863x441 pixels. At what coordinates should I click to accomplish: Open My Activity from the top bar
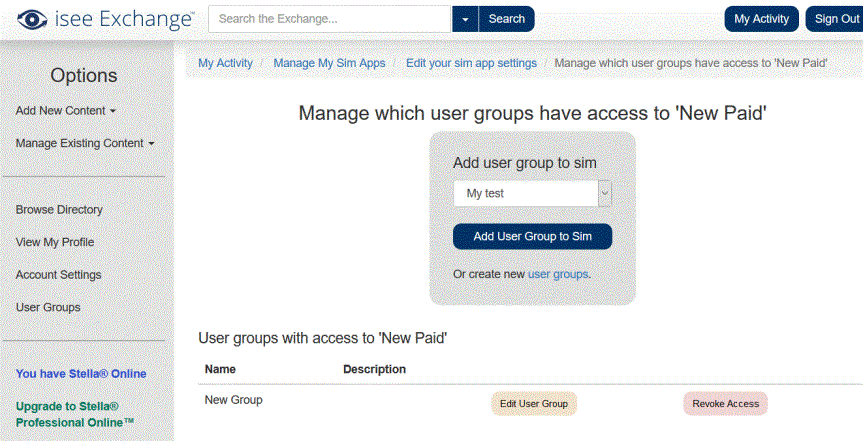761,19
